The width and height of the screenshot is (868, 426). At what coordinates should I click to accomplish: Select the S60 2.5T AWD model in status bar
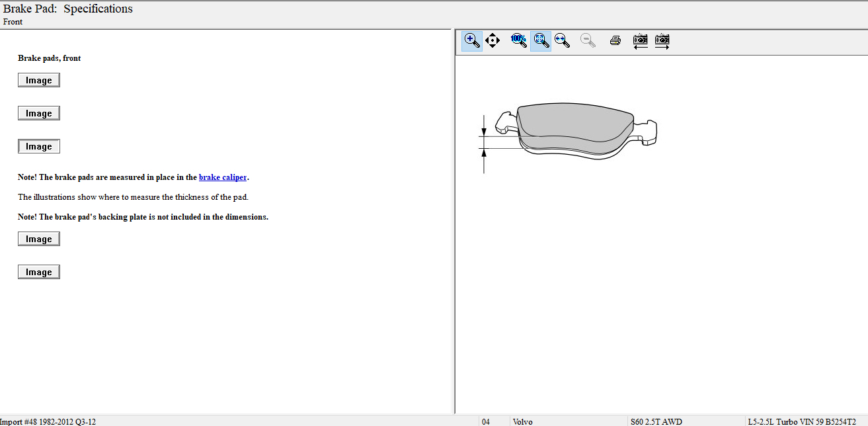click(656, 421)
